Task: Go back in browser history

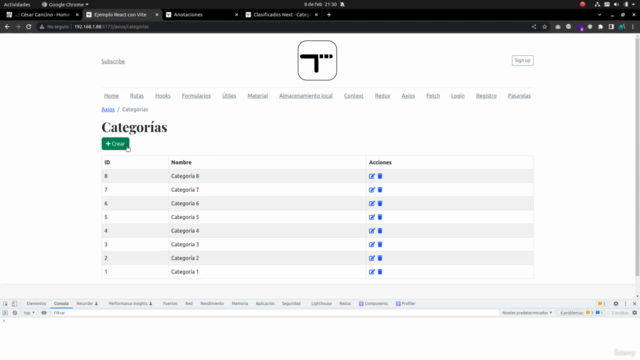Action: pyautogui.click(x=7, y=27)
